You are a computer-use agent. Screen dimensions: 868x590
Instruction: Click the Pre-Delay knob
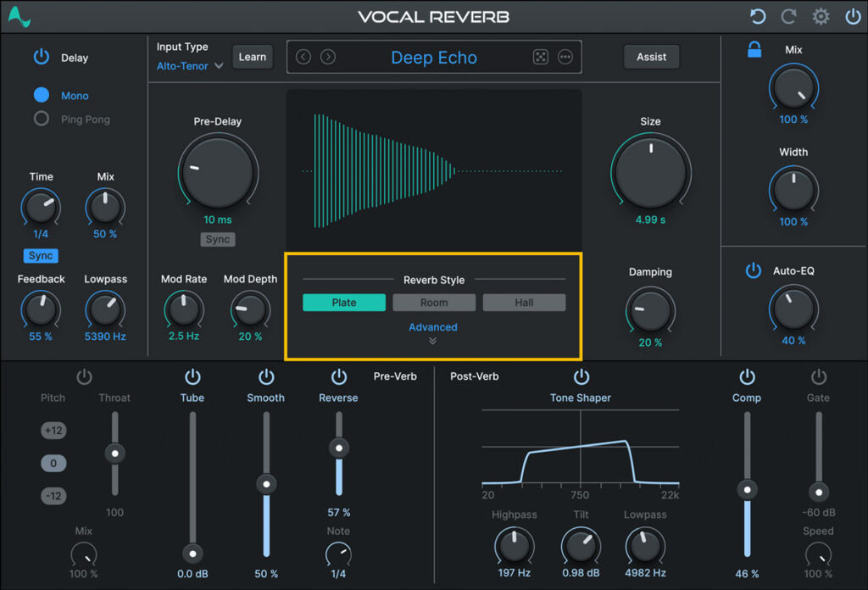[x=218, y=172]
